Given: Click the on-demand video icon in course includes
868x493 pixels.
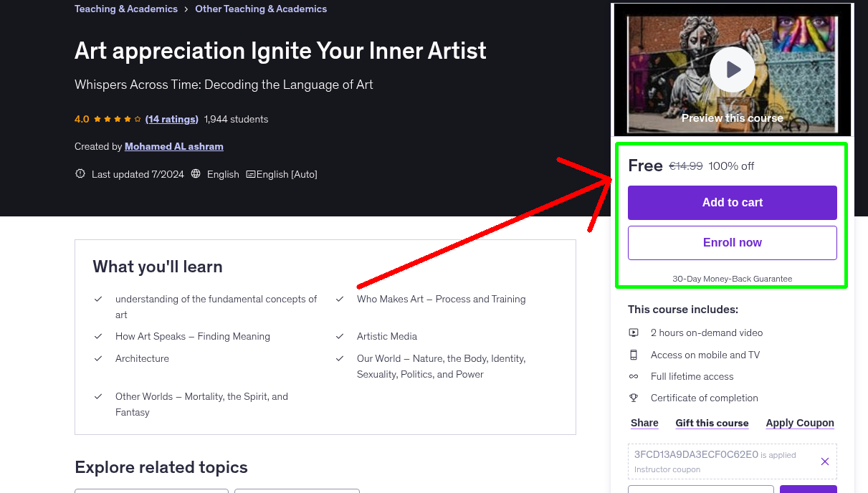Looking at the screenshot, I should 634,332.
